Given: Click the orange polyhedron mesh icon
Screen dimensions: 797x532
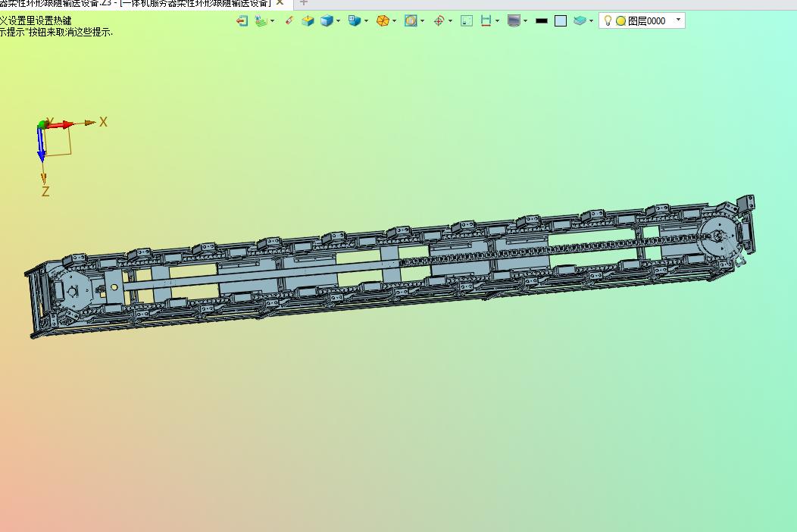Looking at the screenshot, I should 383,21.
